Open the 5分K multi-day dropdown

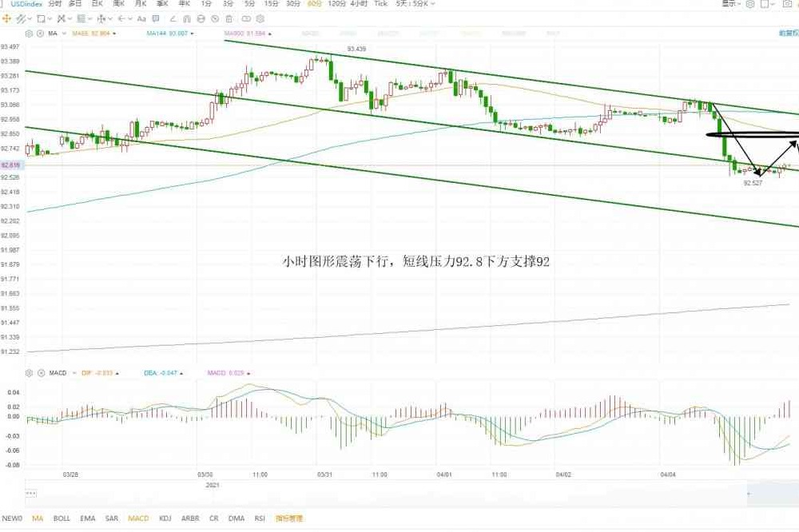[416, 4]
